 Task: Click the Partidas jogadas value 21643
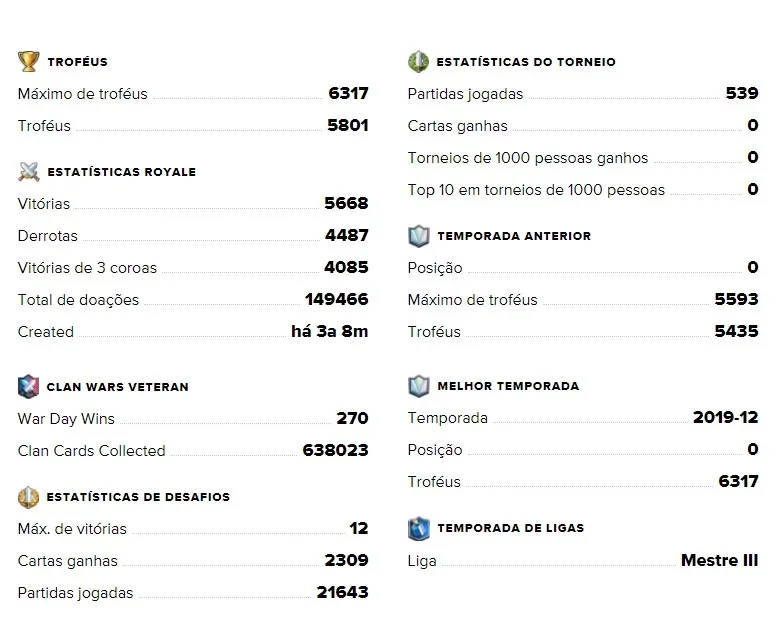coord(343,592)
